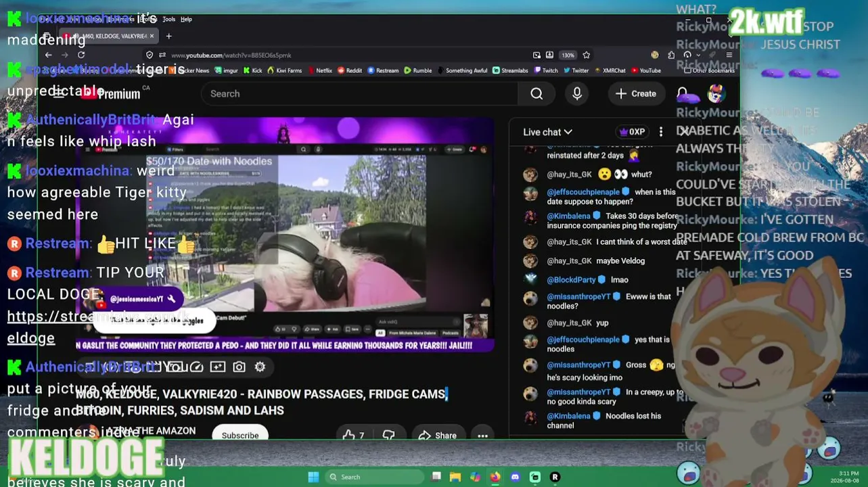868x487 pixels.
Task: Open the imgur bookmark
Action: pos(227,70)
